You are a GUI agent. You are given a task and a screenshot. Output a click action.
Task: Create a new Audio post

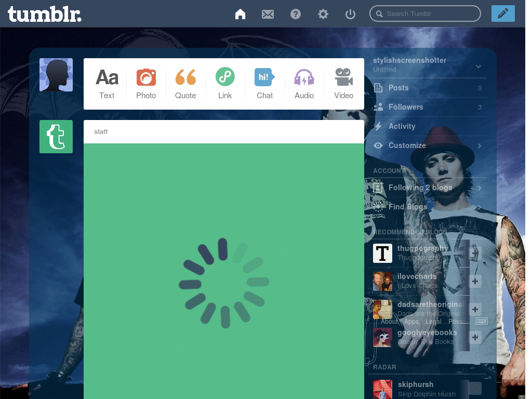click(304, 84)
